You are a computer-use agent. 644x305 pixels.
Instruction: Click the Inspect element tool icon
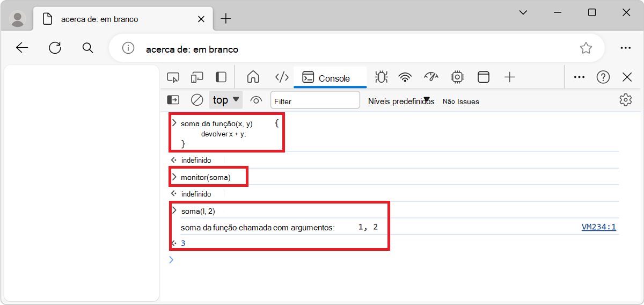pyautogui.click(x=173, y=77)
